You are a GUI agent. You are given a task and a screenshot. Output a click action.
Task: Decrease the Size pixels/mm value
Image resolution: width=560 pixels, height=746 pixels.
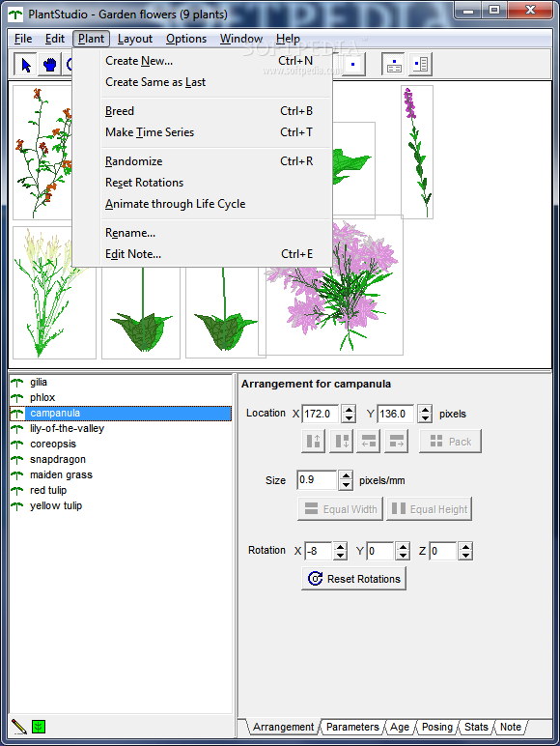(x=346, y=485)
